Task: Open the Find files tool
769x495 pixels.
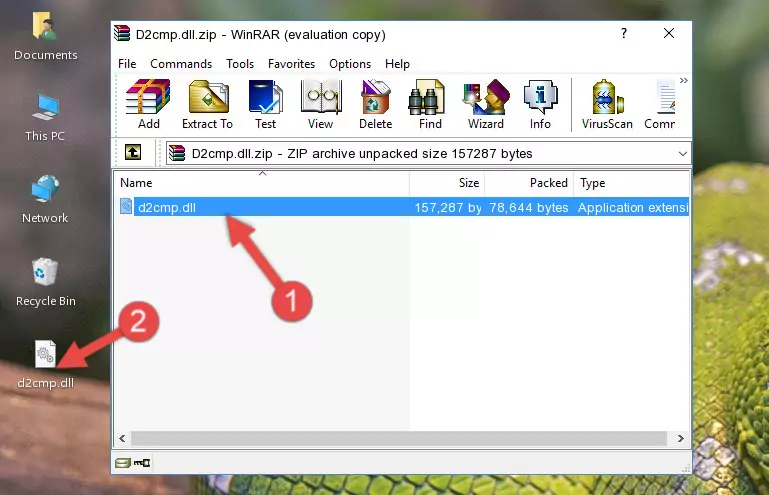Action: 430,104
